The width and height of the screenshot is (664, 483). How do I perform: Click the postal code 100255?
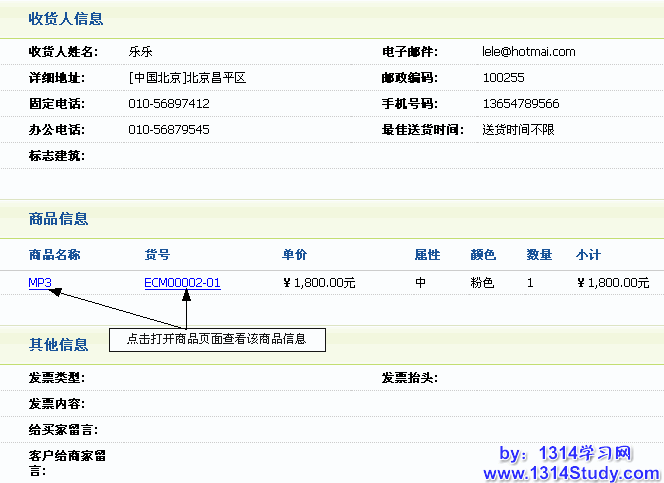[x=503, y=78]
